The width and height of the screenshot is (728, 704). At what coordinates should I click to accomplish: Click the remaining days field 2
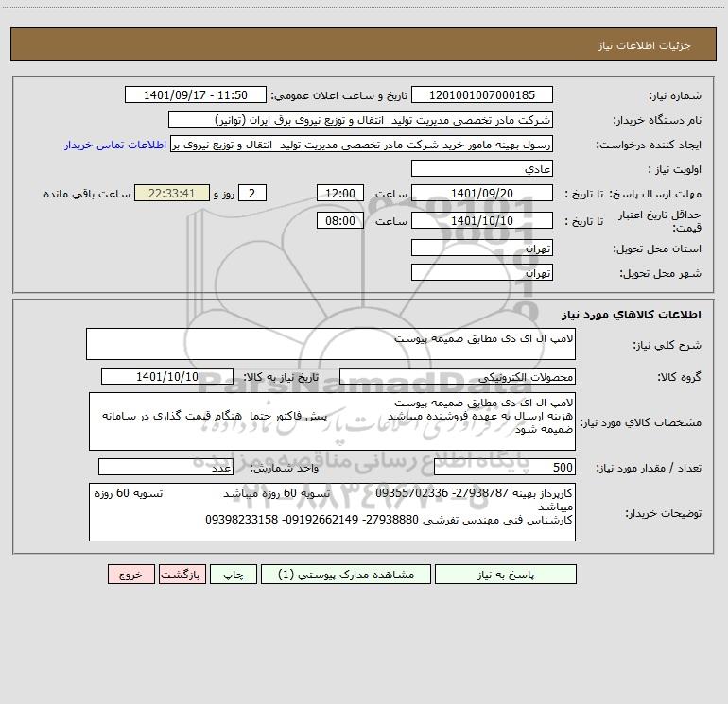pos(252,193)
